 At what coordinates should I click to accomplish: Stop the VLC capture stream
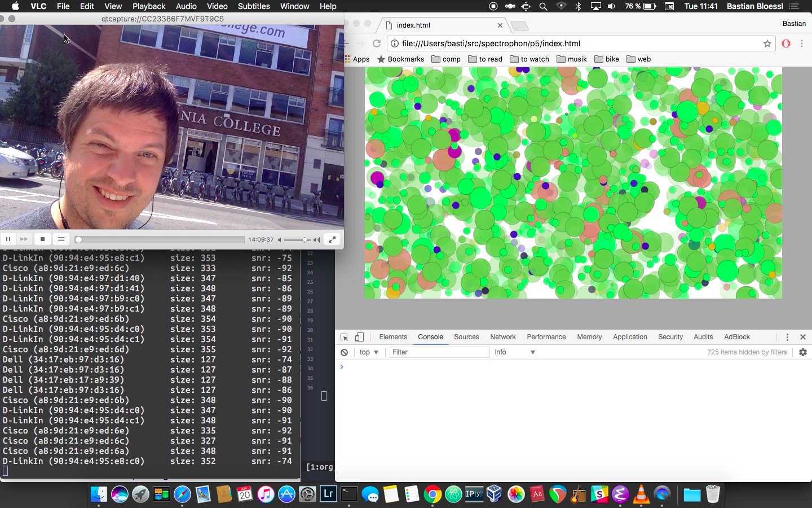tap(42, 239)
